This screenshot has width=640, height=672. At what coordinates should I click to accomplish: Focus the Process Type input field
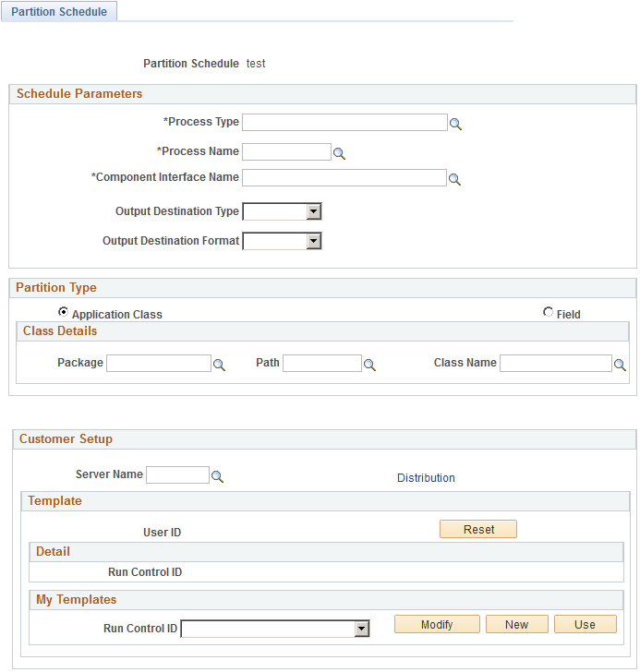click(344, 122)
